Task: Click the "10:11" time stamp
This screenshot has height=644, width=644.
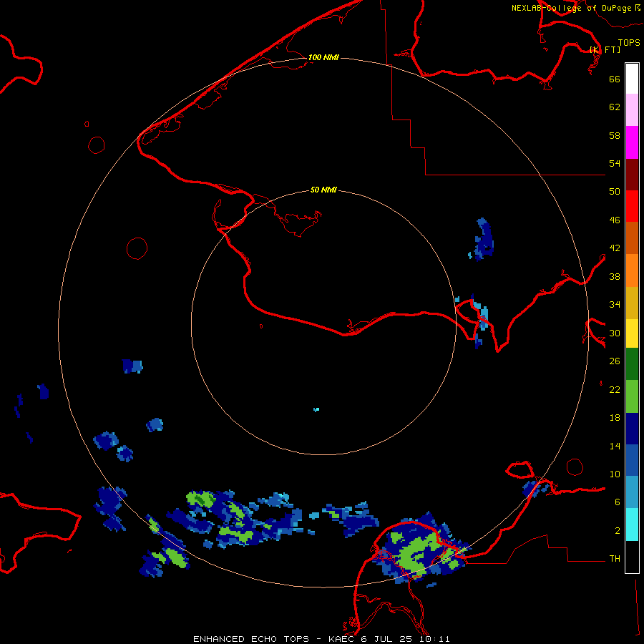Action: click(x=434, y=639)
